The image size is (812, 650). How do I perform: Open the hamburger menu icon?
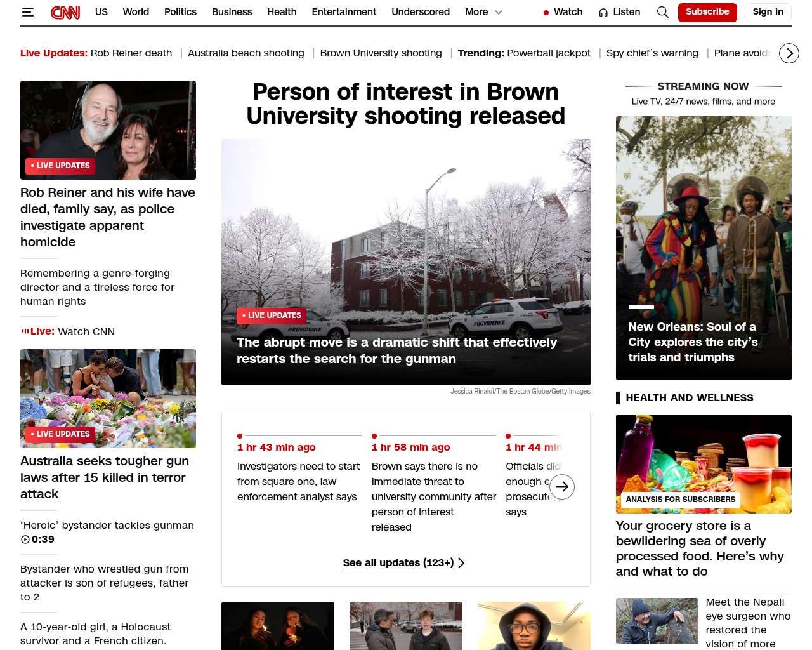tap(27, 12)
